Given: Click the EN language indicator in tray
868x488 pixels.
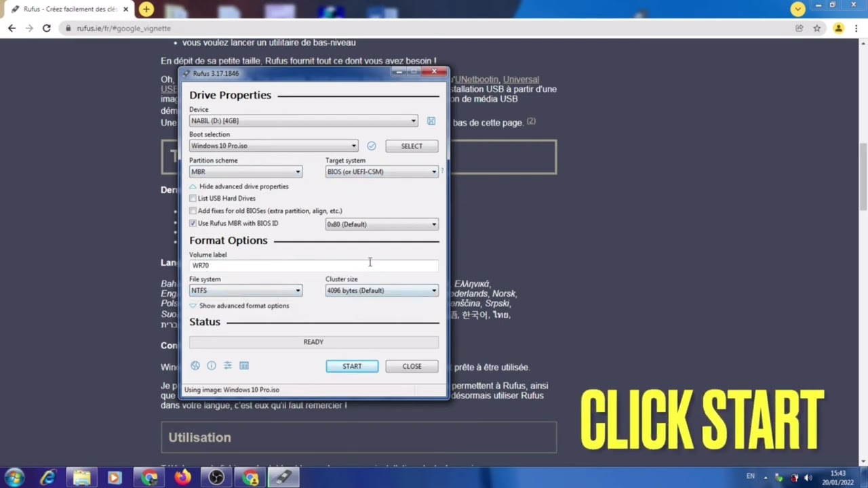Looking at the screenshot, I should point(751,476).
